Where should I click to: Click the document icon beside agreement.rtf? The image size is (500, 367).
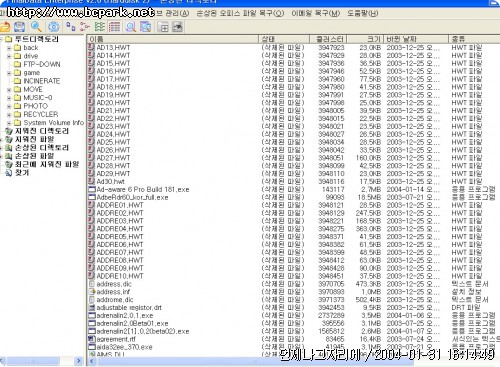coord(91,339)
